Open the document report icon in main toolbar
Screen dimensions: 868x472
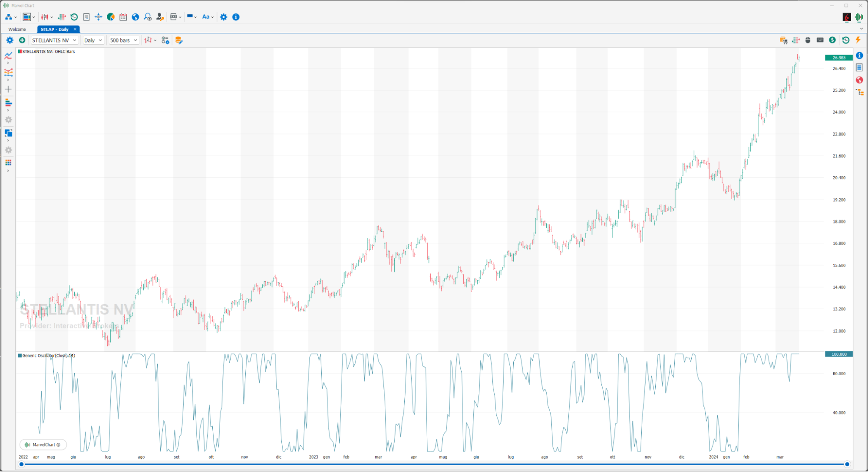pos(86,17)
